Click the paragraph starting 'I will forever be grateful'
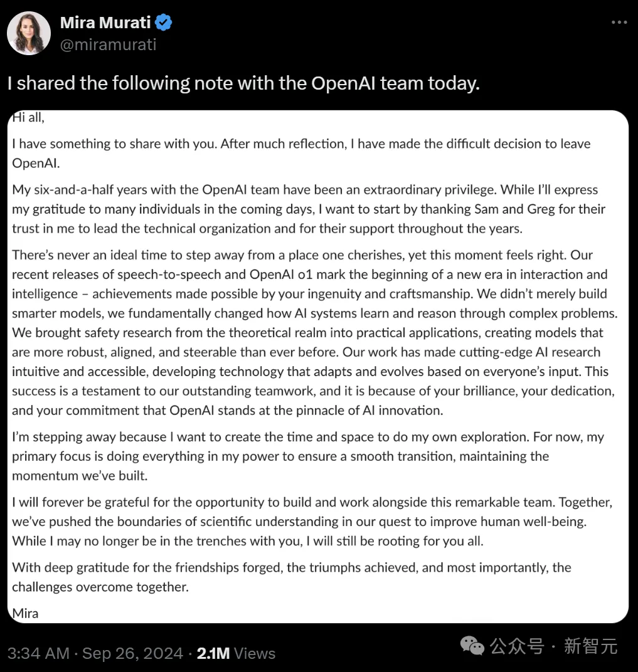The width and height of the screenshot is (638, 672). pos(312,521)
